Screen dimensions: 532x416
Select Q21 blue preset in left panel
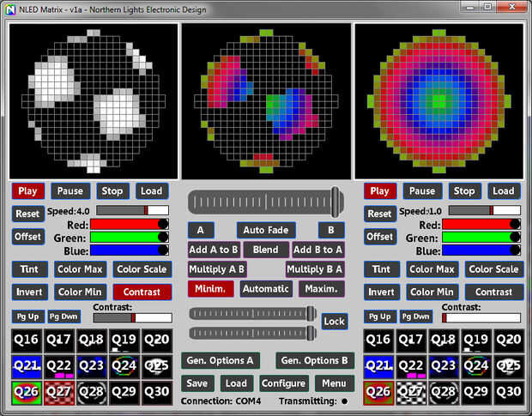pos(27,366)
